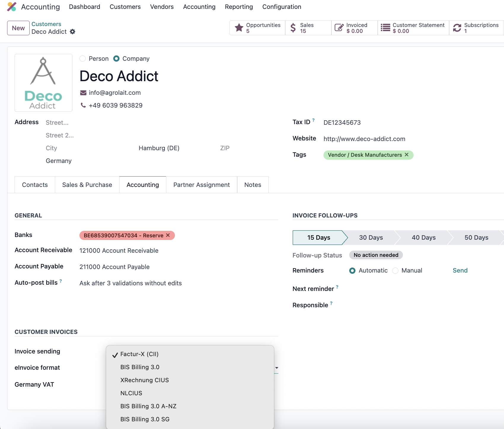Open the Configuration menu
The width and height of the screenshot is (504, 429).
point(282,7)
